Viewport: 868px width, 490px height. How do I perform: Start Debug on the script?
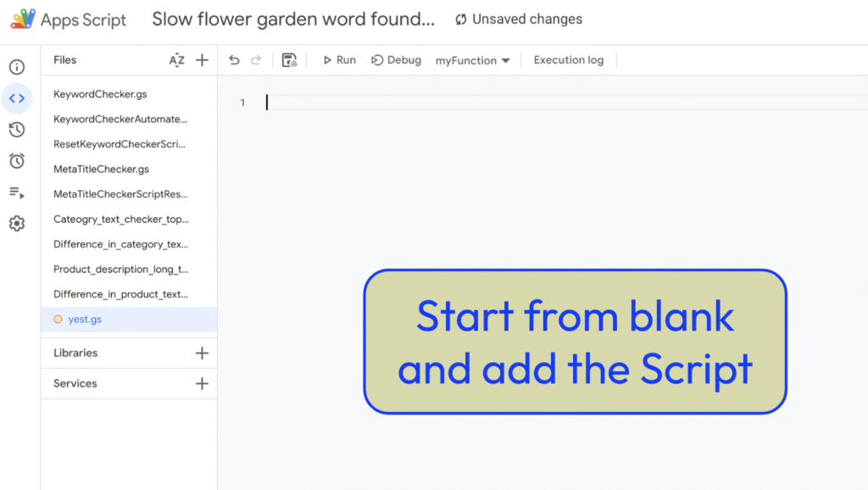(396, 60)
